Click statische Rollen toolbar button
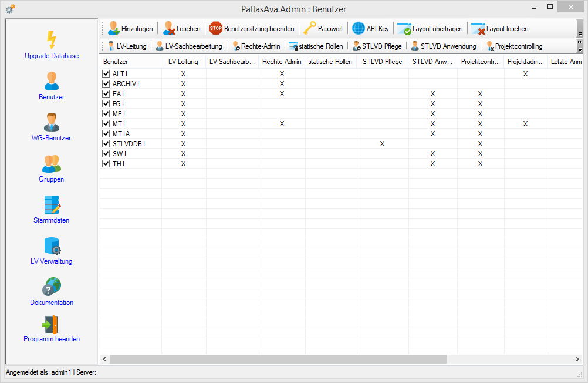Screen dimensions: 588x383 click(x=316, y=46)
